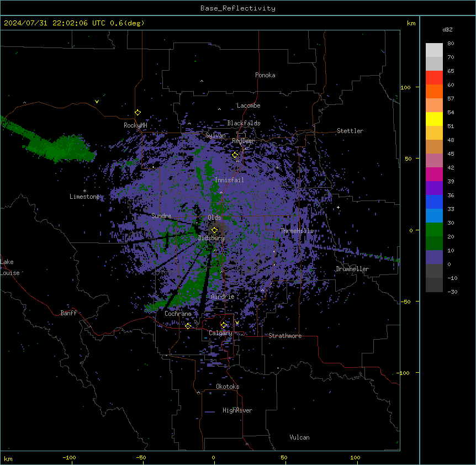The width and height of the screenshot is (476, 465).
Task: Click the Calgary city label
Action: click(220, 333)
